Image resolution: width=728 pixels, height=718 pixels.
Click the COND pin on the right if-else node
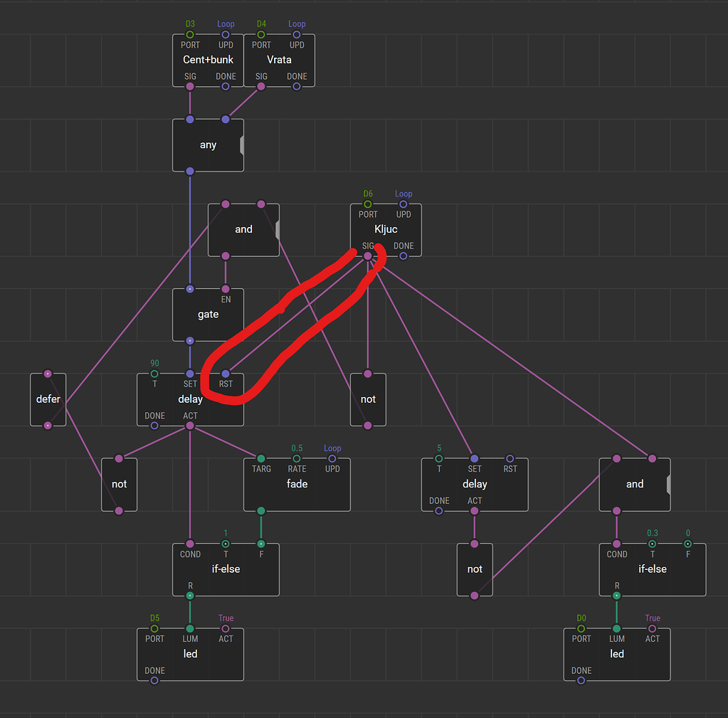[x=616, y=543]
